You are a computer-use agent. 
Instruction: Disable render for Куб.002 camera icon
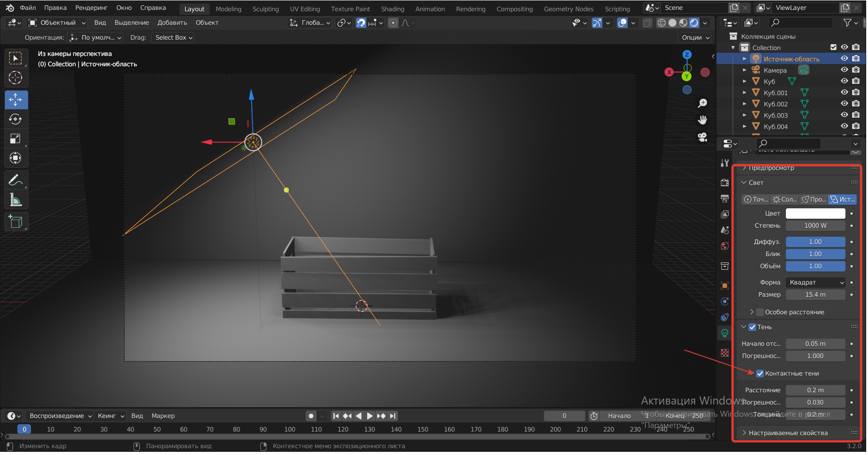click(856, 104)
